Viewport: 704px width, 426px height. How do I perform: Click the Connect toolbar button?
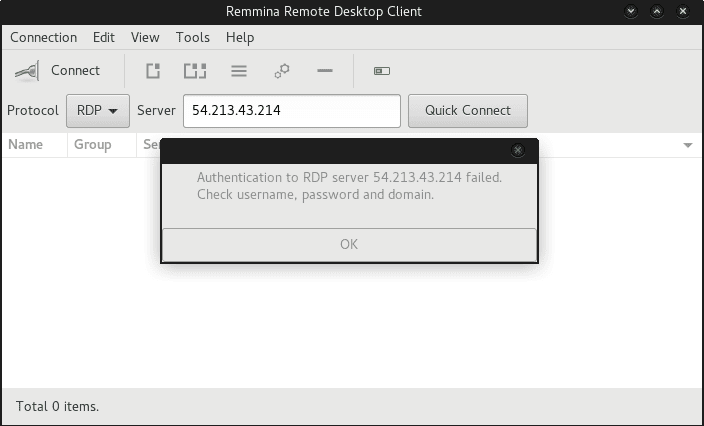(x=57, y=71)
